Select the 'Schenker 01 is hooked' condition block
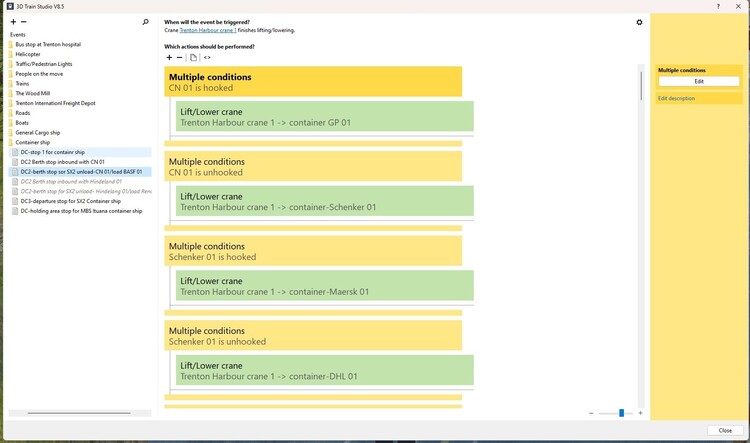Image resolution: width=750 pixels, height=443 pixels. [x=313, y=251]
